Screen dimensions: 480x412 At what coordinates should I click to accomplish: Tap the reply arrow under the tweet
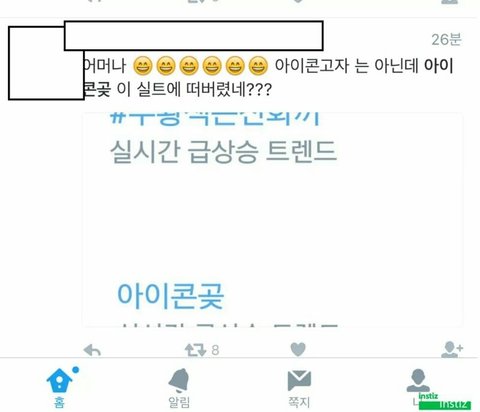tap(92, 351)
